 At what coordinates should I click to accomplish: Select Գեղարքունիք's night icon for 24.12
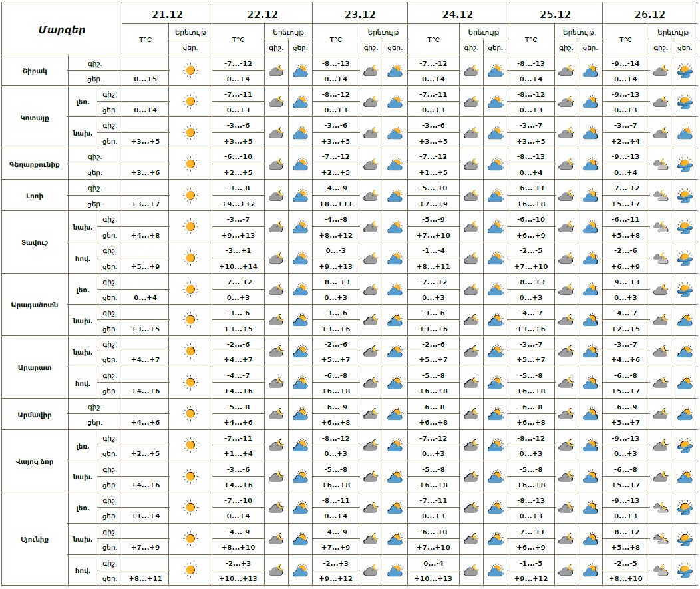[x=471, y=164]
